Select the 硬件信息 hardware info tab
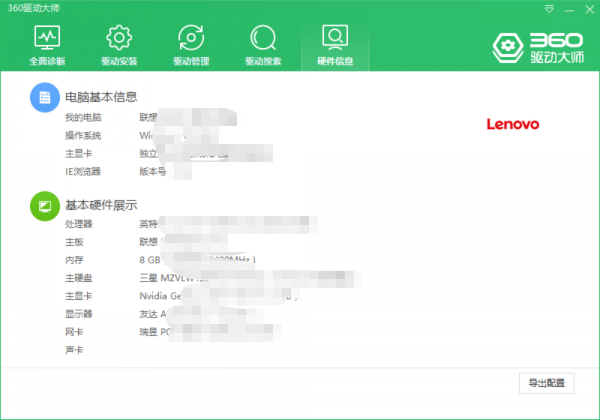The width and height of the screenshot is (600, 420). (x=335, y=45)
